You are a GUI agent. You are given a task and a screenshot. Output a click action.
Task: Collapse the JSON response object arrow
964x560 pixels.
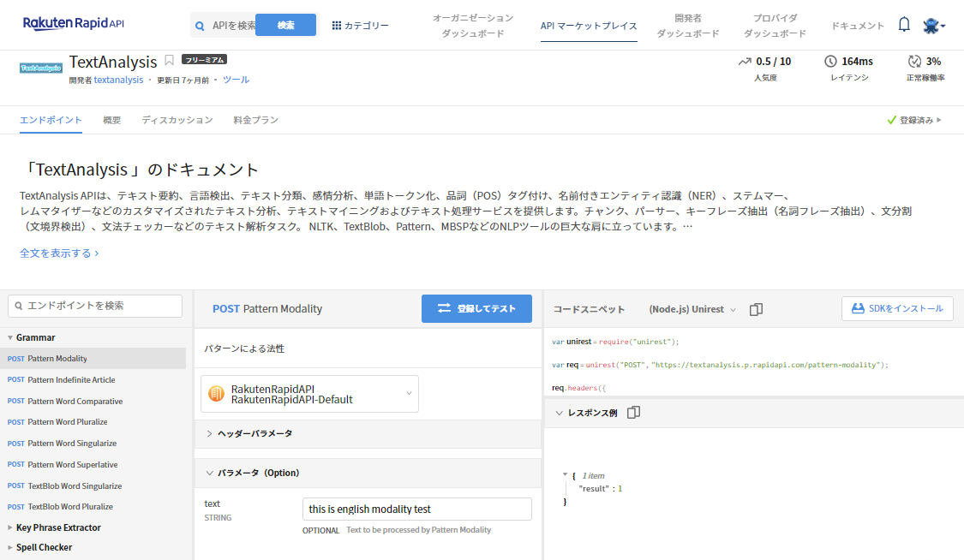click(565, 474)
